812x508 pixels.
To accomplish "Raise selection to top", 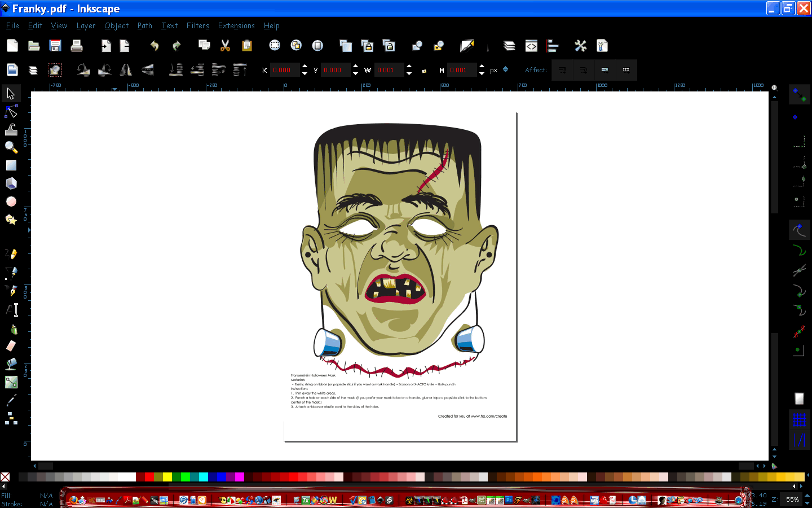I will point(240,70).
